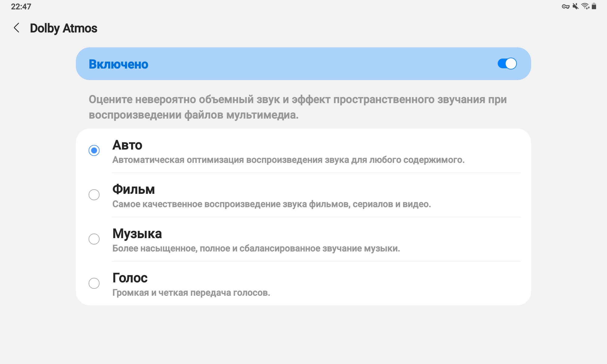Tap the 'Оцените невероятно объемный звук' text
Screen dimensions: 607x364
pos(298,107)
